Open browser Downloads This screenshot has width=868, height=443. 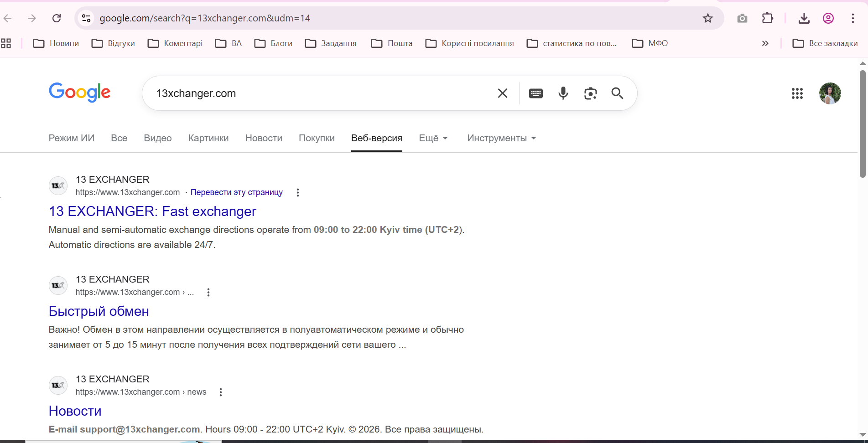point(804,18)
